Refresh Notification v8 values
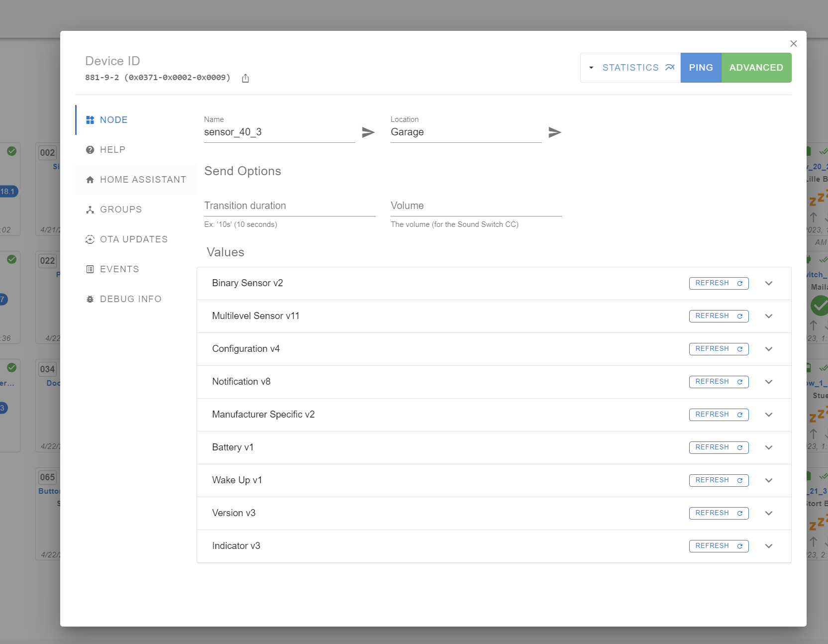 pyautogui.click(x=719, y=382)
